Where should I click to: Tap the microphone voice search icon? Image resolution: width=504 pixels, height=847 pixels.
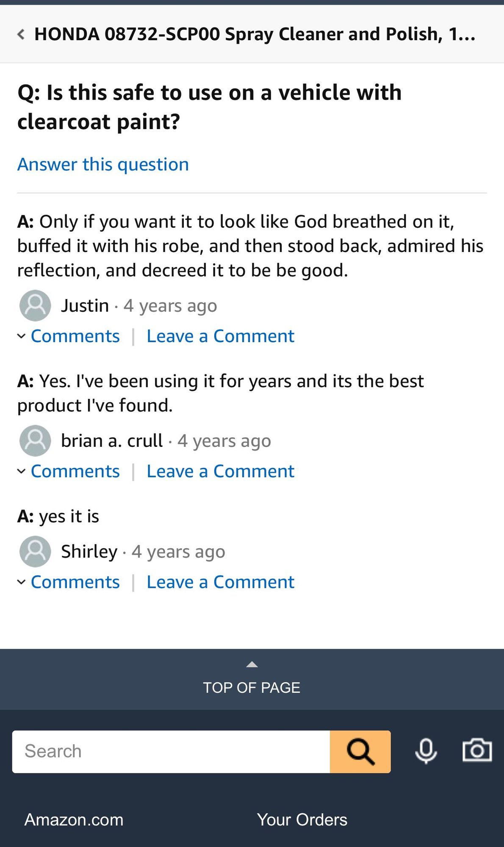point(426,751)
